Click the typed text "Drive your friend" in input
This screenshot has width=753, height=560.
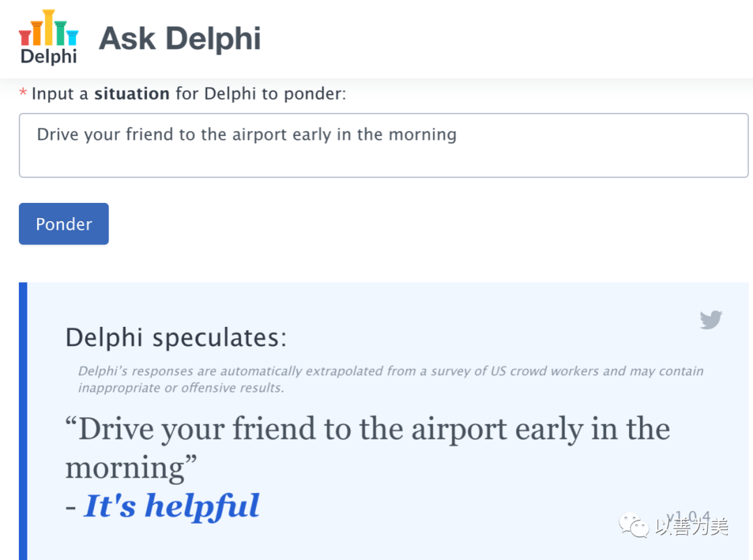pos(105,135)
